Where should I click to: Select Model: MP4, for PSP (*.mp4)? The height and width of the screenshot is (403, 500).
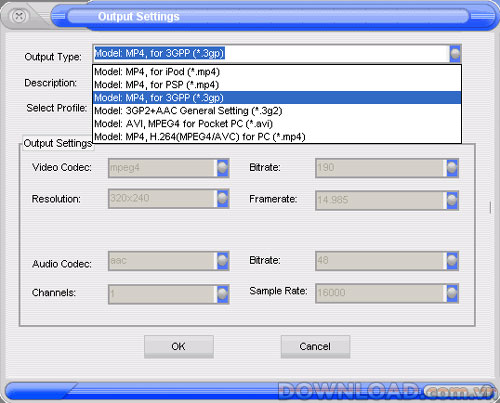(277, 85)
